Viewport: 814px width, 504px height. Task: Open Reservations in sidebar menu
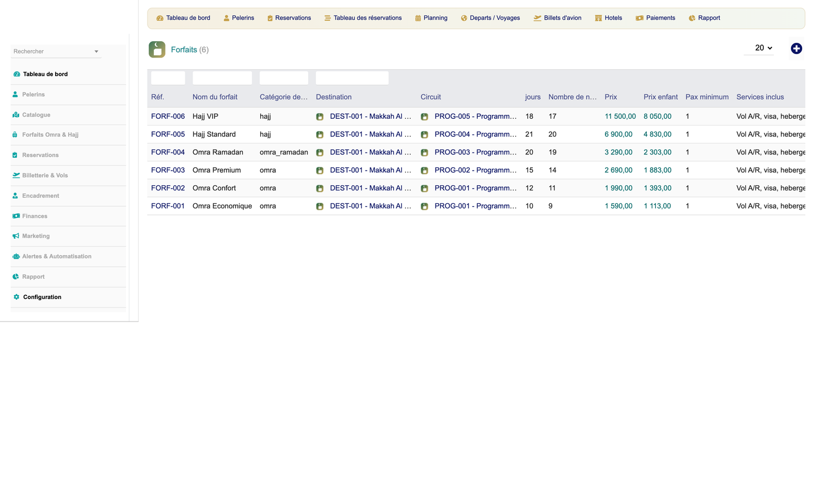pyautogui.click(x=40, y=155)
